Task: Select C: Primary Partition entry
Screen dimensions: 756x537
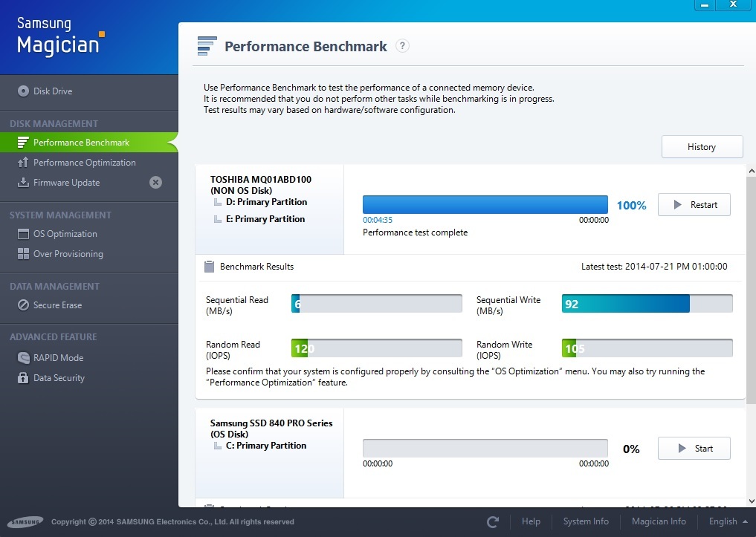Action: tap(266, 446)
